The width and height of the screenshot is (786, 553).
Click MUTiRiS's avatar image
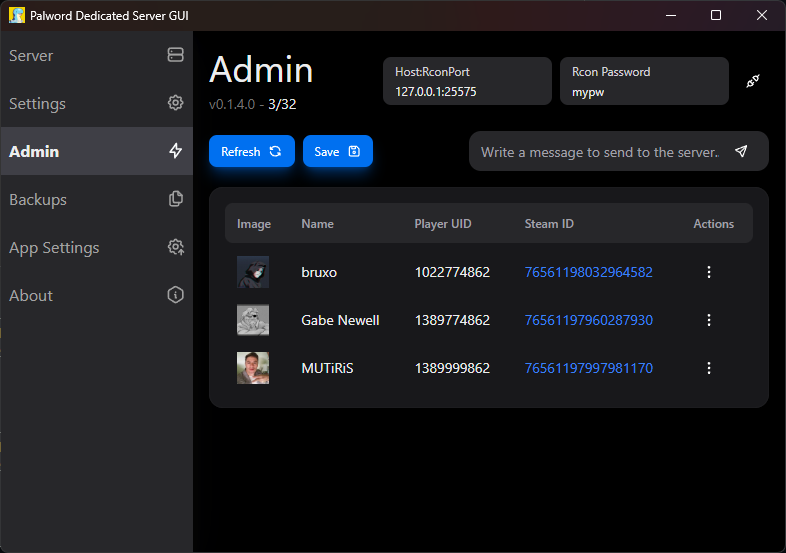coord(253,368)
